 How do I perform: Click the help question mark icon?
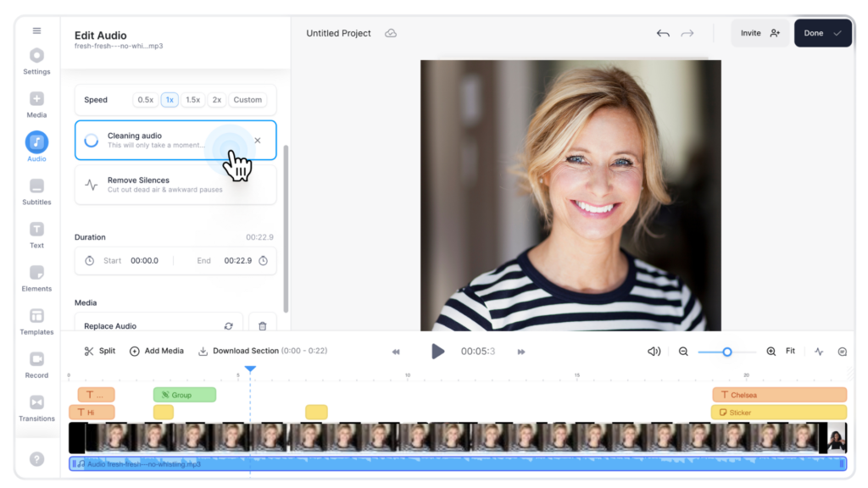(x=36, y=459)
